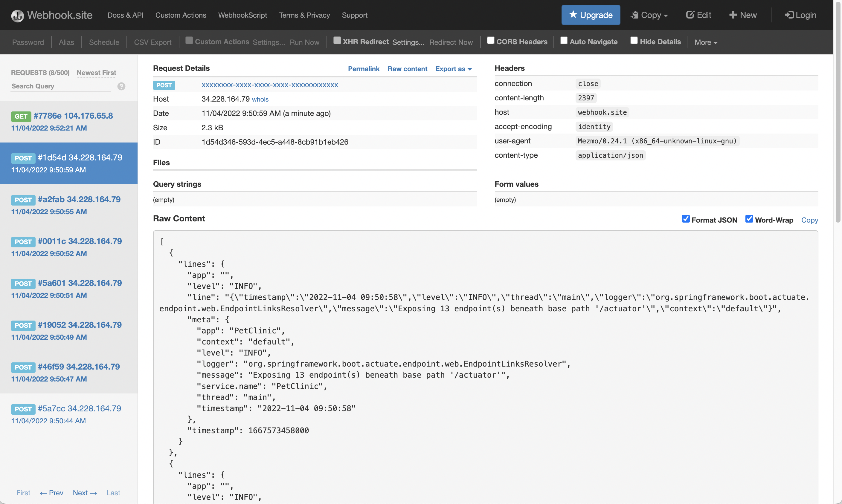Click the Alias option
The height and width of the screenshot is (504, 842).
66,42
